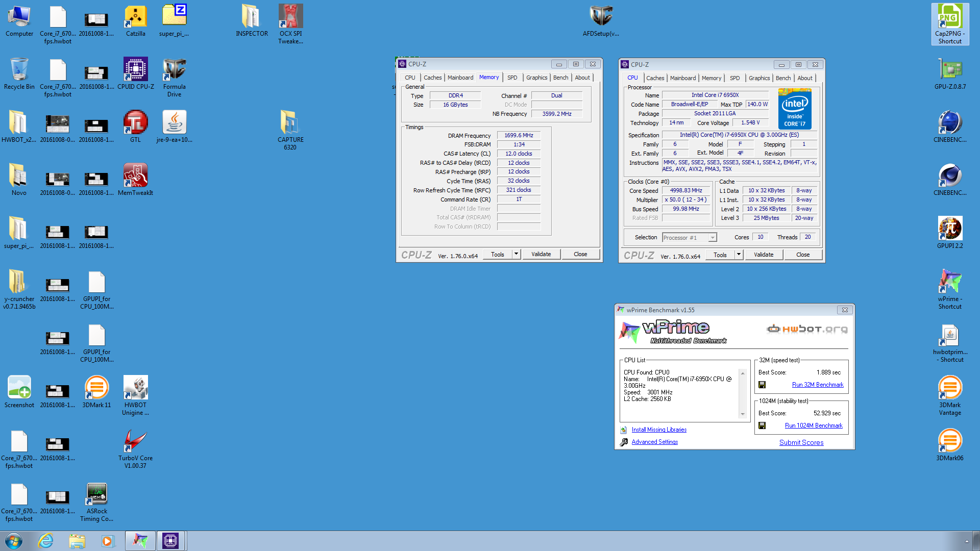Launch the OCX SPI Tweaker shortcut
Image resolution: width=980 pixels, height=551 pixels.
point(290,24)
